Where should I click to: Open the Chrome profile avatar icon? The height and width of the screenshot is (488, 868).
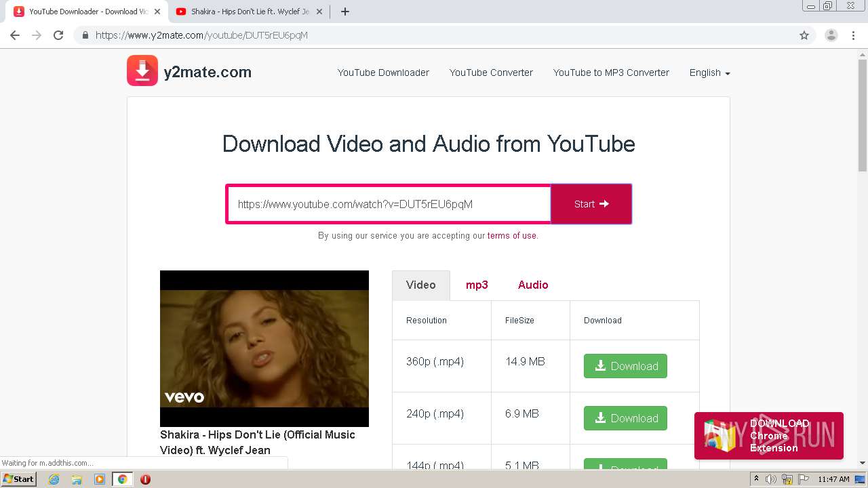(x=831, y=35)
